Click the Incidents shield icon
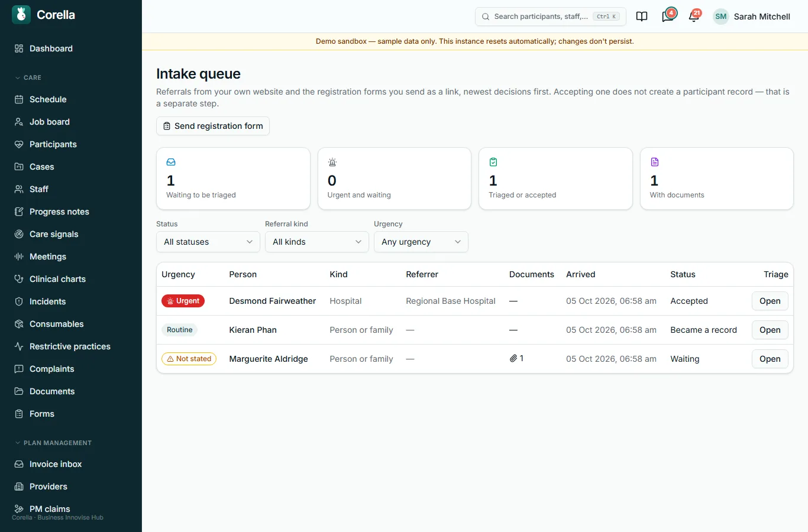808x532 pixels. click(19, 301)
